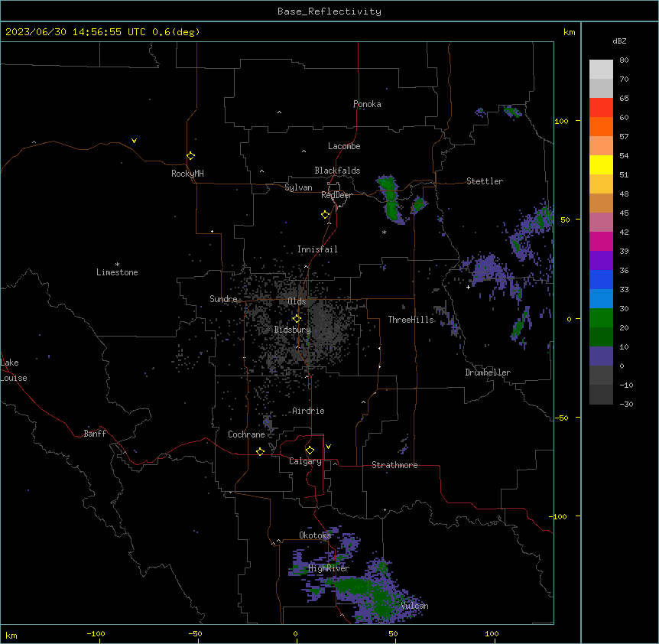Click the Airdrie label
Screen dimensions: 659x644
pos(309,411)
